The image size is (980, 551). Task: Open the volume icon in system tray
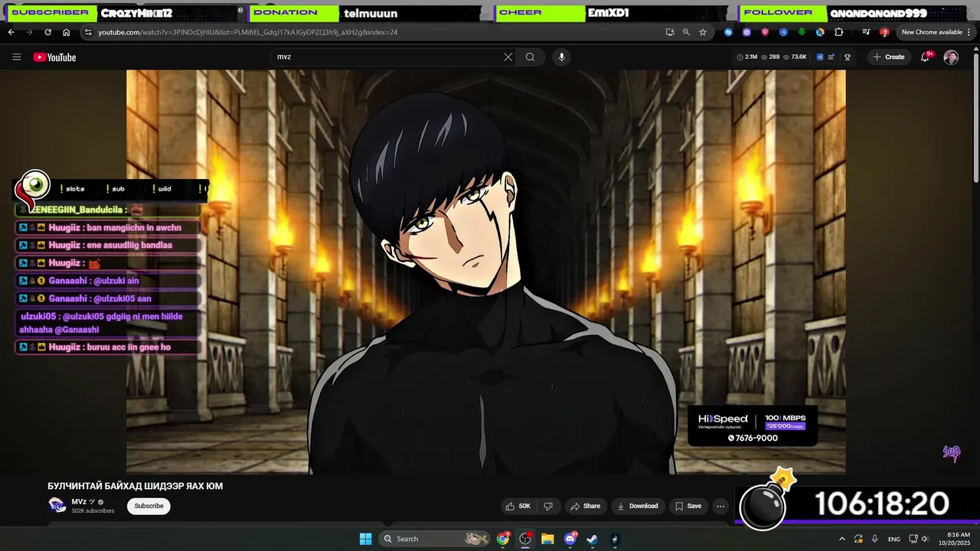click(x=926, y=539)
